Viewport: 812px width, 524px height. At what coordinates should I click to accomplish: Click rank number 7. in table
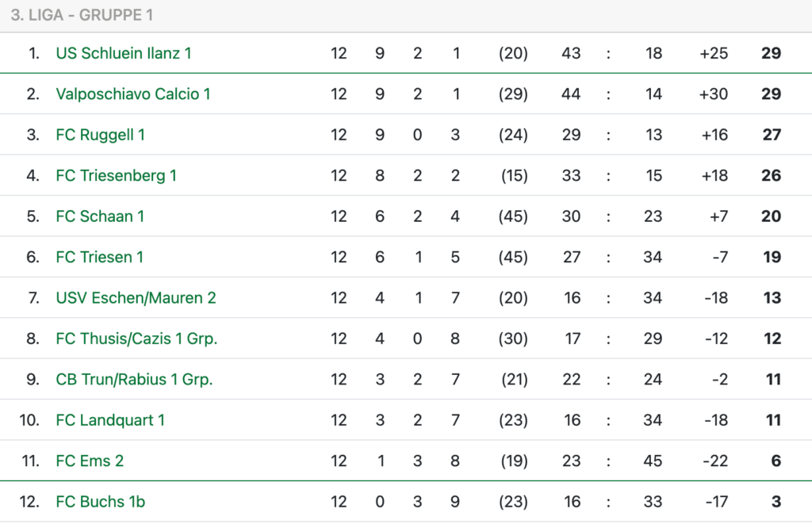pyautogui.click(x=33, y=298)
